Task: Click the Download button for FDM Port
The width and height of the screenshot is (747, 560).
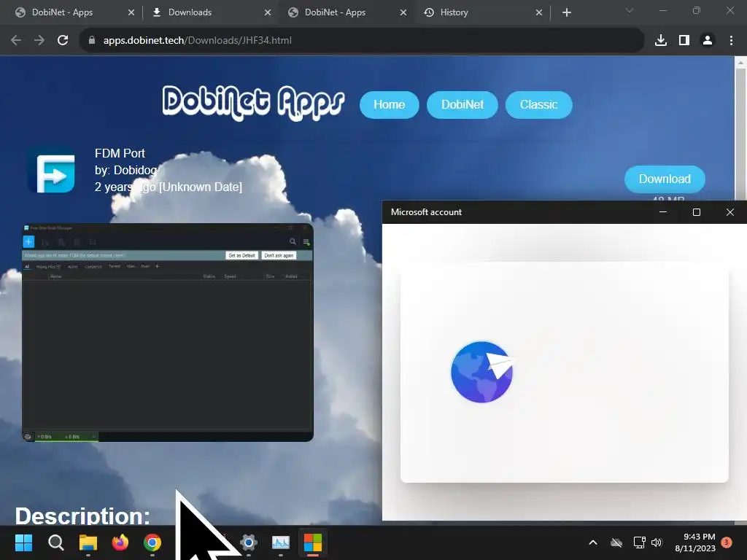Action: tap(665, 179)
